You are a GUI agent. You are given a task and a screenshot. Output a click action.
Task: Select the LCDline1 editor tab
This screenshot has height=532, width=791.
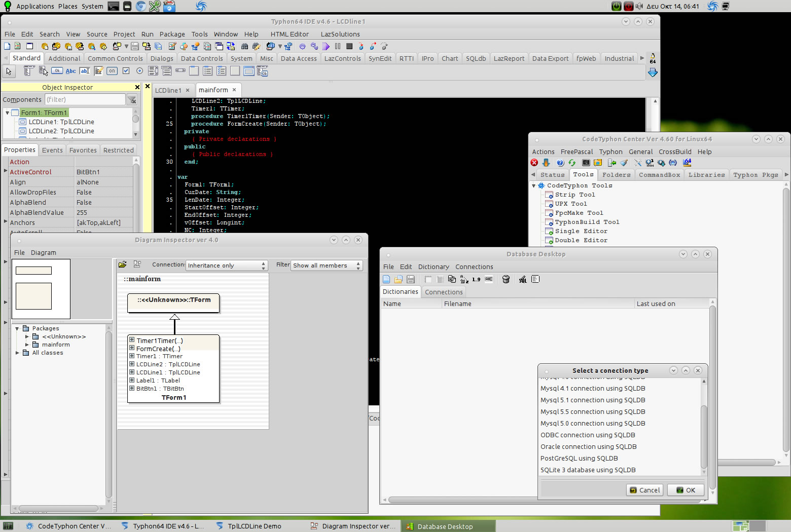pos(168,90)
